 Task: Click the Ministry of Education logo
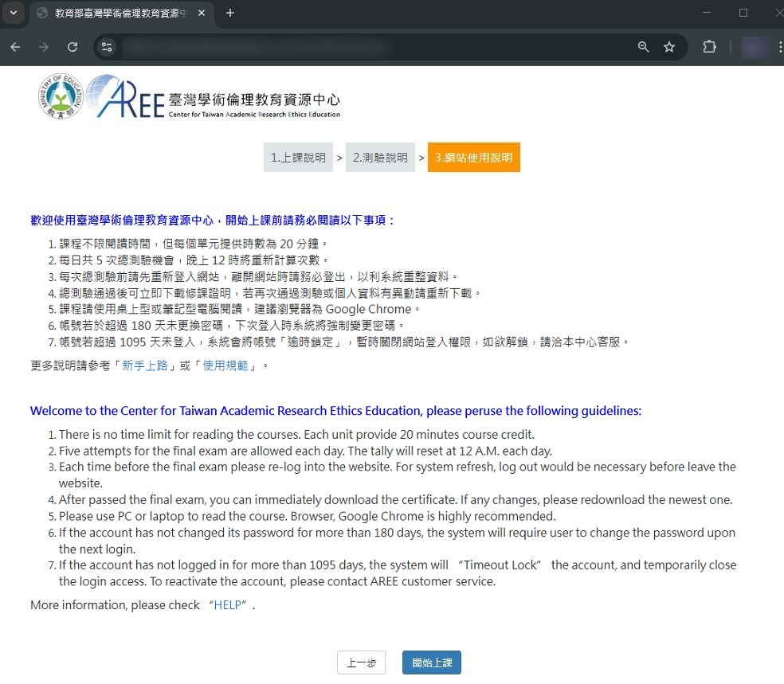click(61, 96)
